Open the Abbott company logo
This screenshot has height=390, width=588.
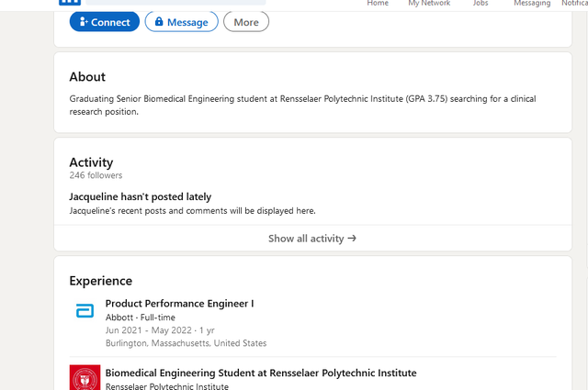[x=85, y=310]
